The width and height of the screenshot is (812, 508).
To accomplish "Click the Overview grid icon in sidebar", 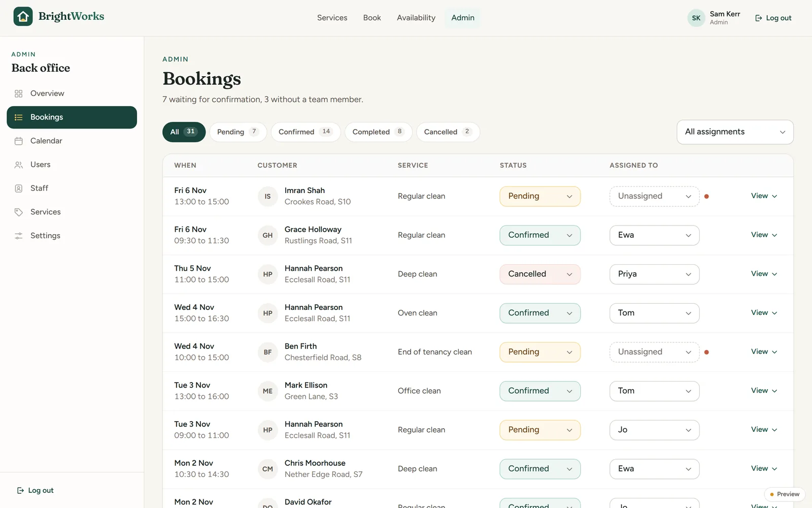I will pos(19,93).
